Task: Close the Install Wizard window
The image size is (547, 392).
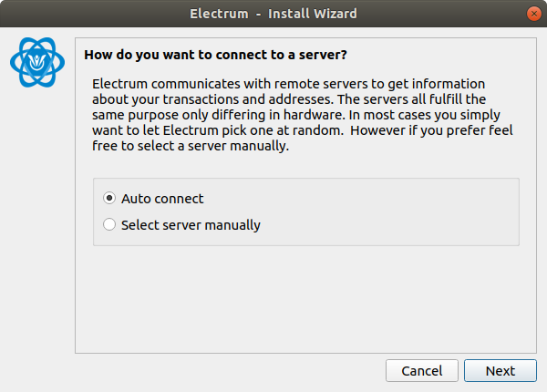Action: coord(533,14)
